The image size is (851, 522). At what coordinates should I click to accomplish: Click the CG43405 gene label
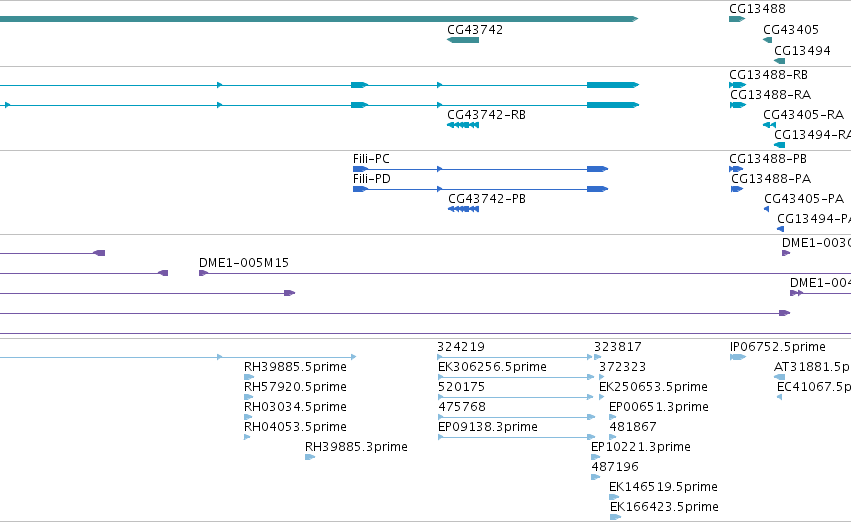791,30
